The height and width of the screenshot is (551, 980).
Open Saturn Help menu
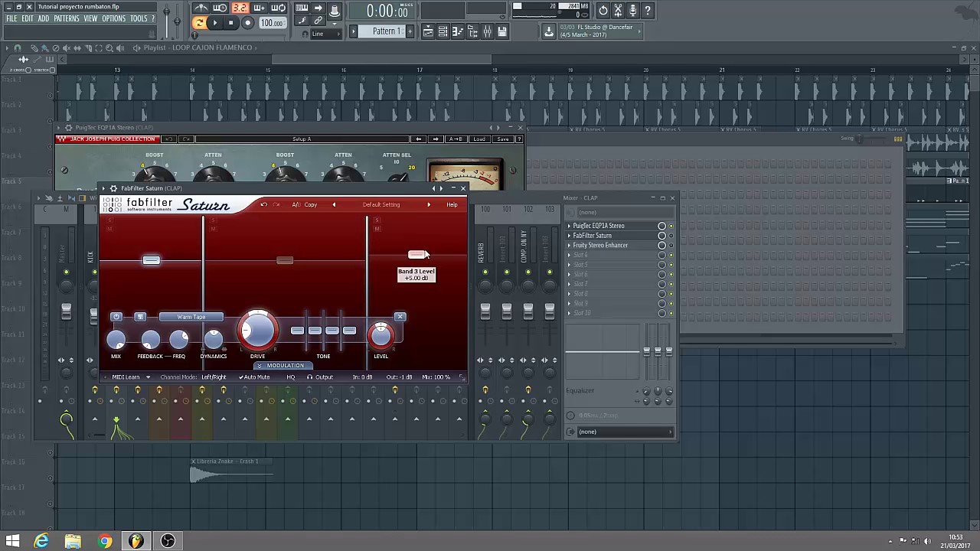452,204
